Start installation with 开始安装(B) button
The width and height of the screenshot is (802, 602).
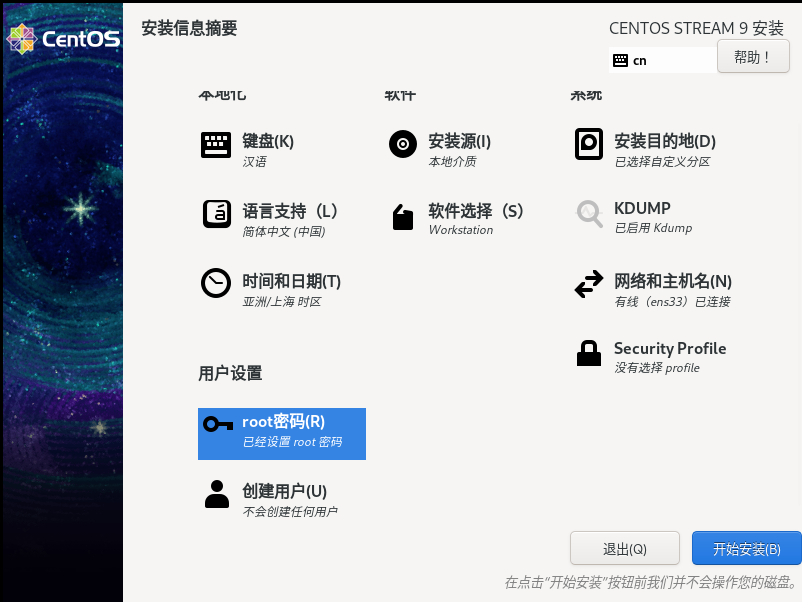pyautogui.click(x=746, y=548)
